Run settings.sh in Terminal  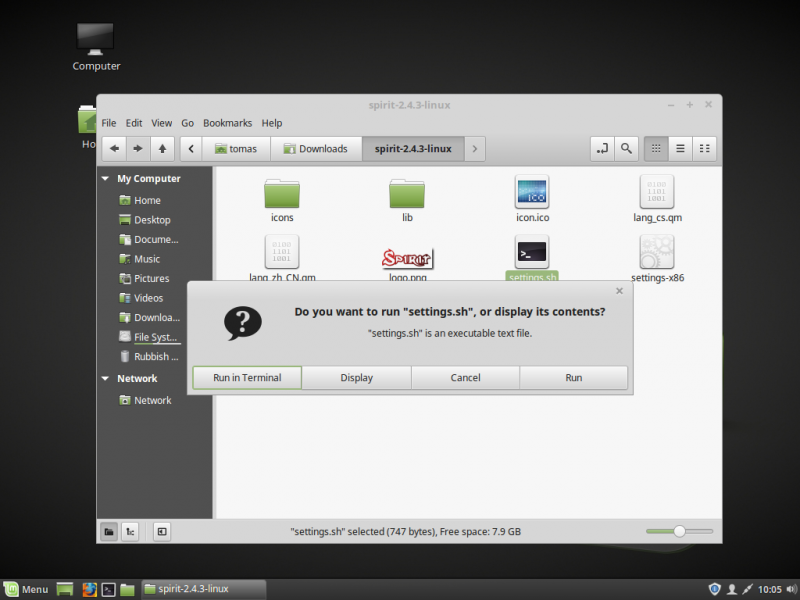246,377
